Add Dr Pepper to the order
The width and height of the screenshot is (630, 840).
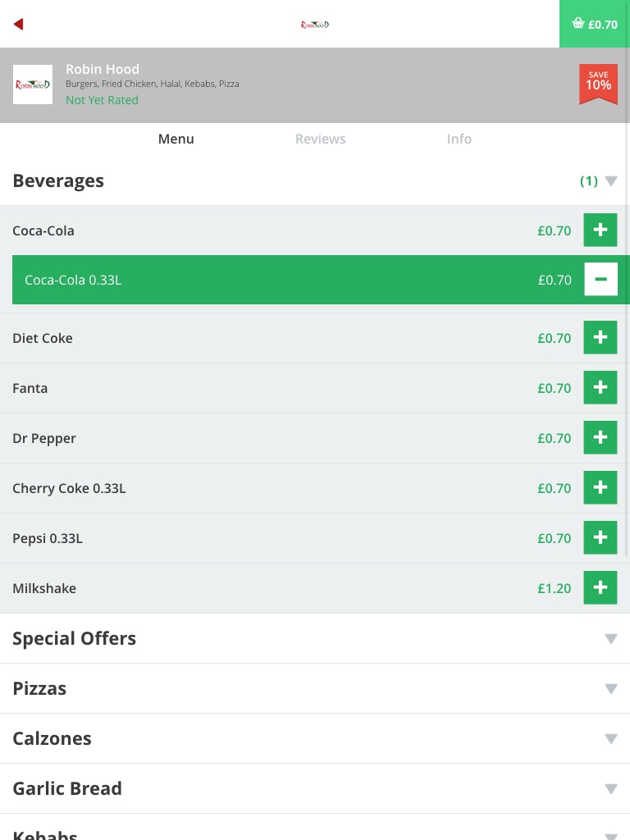coord(600,438)
